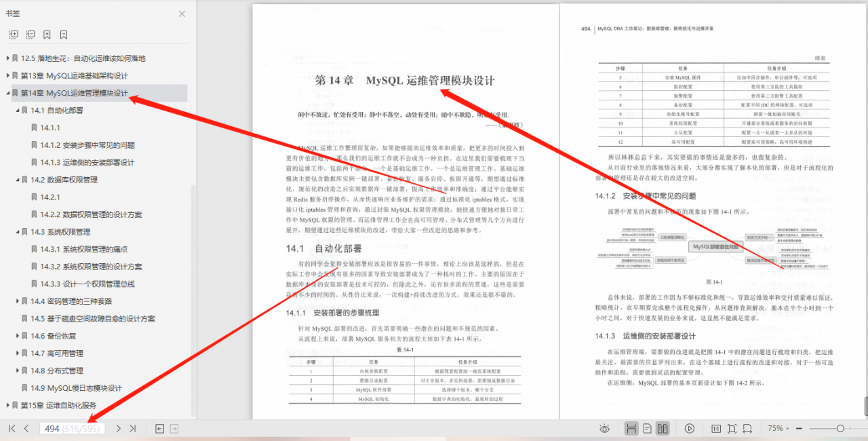Open bookmark 14.9 MySQL慢日志模块设计

[x=77, y=388]
